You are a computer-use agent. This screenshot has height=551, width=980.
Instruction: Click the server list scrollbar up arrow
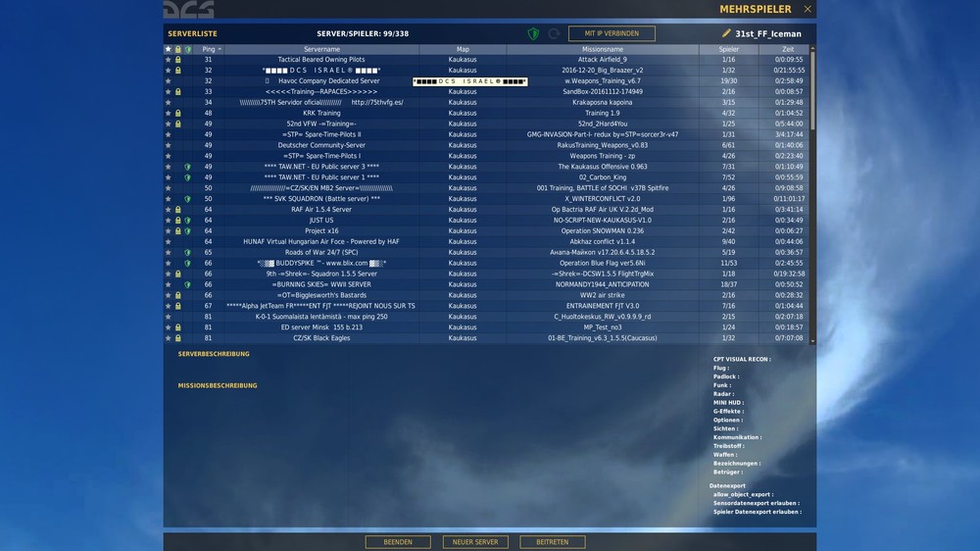coord(812,48)
